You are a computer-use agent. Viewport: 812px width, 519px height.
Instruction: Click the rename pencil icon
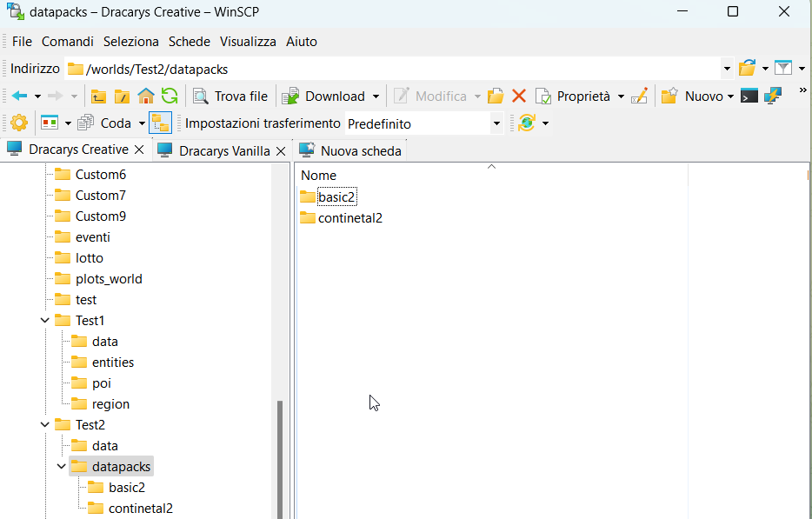click(x=640, y=96)
